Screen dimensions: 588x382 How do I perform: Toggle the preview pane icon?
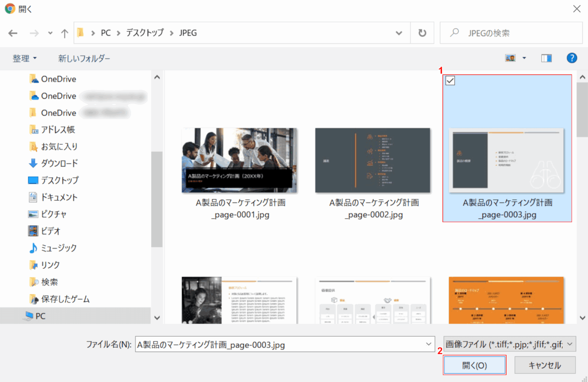(x=547, y=58)
